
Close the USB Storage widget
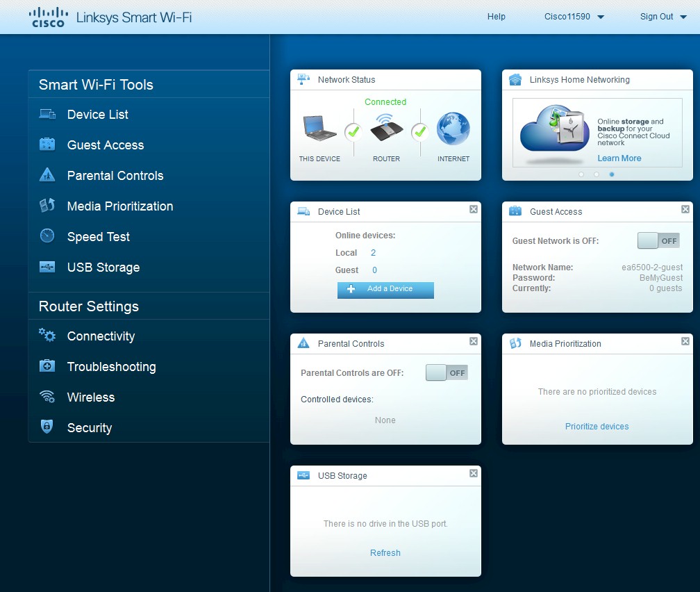coord(474,473)
